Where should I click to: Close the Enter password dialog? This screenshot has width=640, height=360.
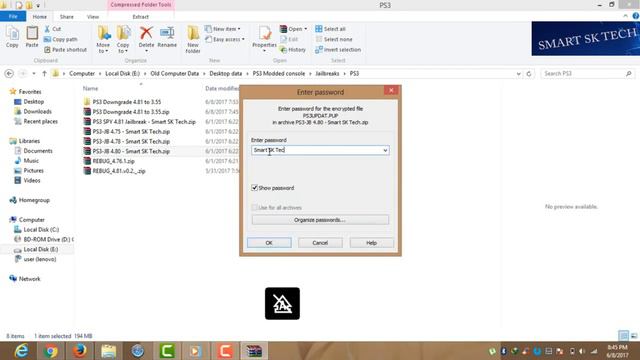(x=391, y=91)
